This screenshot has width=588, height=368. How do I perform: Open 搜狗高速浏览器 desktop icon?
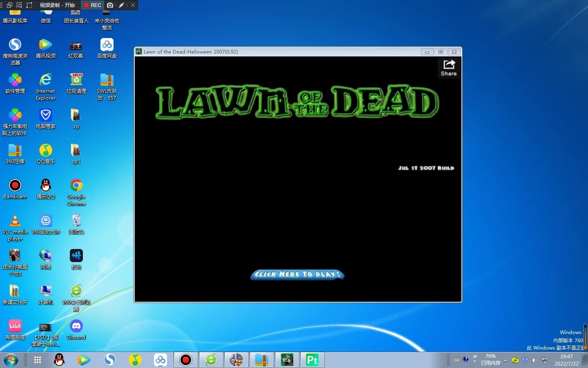click(x=15, y=52)
